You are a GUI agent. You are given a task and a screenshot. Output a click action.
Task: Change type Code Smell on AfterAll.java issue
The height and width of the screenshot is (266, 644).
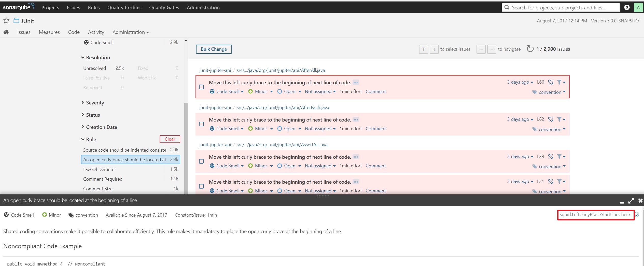pos(227,91)
